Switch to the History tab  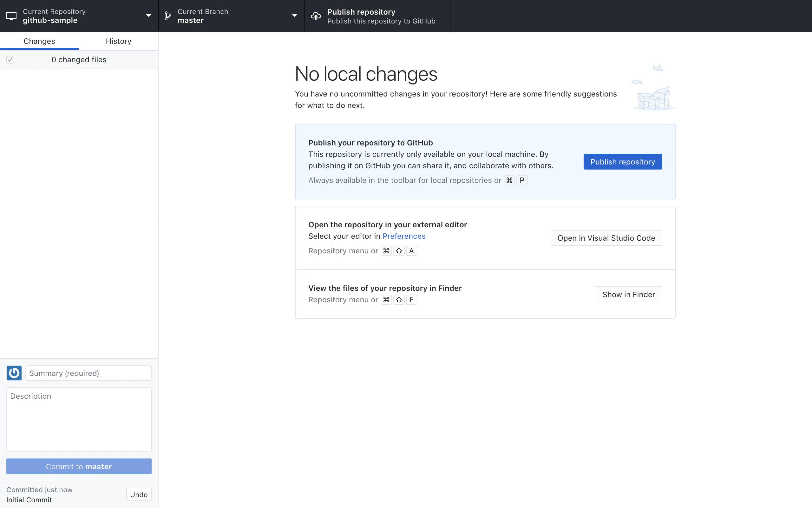[118, 41]
